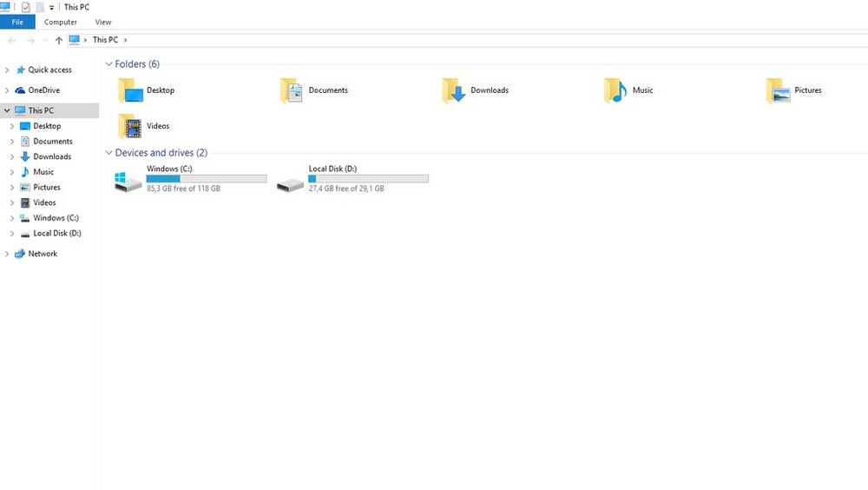Open the File menu
Viewport: 868px width, 490px height.
[17, 23]
